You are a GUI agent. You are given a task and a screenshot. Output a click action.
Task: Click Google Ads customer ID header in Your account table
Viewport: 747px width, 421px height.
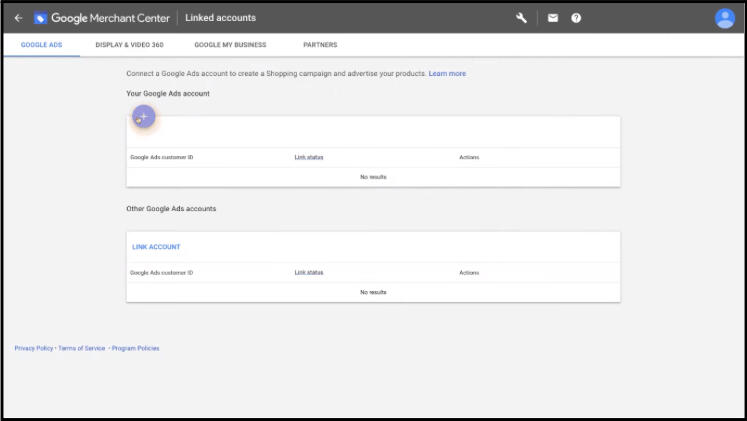[161, 157]
